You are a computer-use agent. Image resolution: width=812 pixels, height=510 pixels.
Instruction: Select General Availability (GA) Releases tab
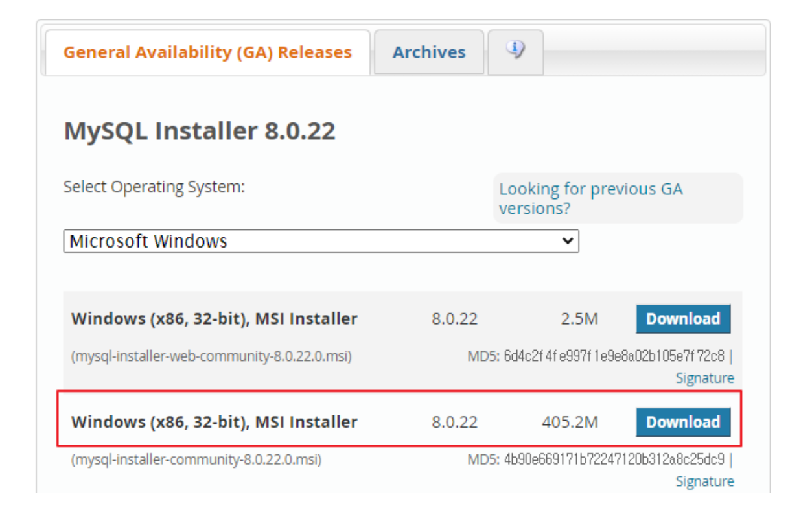click(207, 52)
